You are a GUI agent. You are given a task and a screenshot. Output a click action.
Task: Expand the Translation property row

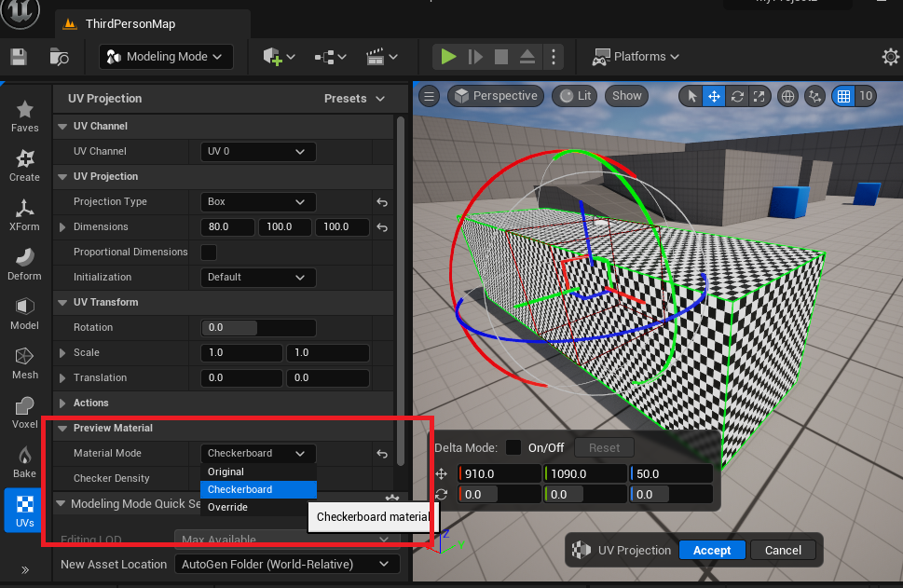click(x=62, y=377)
